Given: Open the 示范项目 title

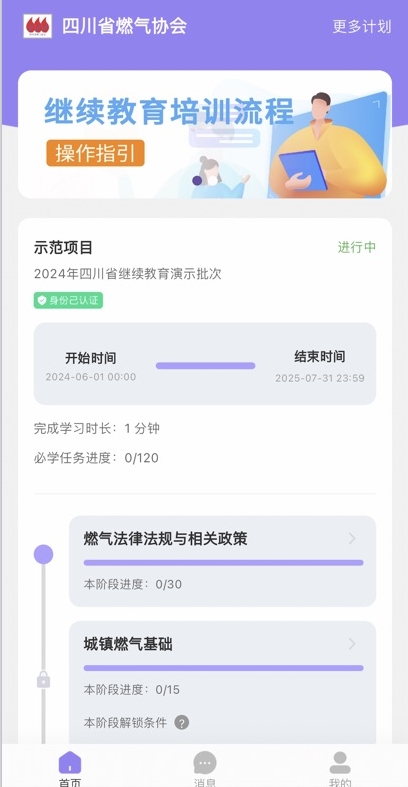Looking at the screenshot, I should coord(63,247).
